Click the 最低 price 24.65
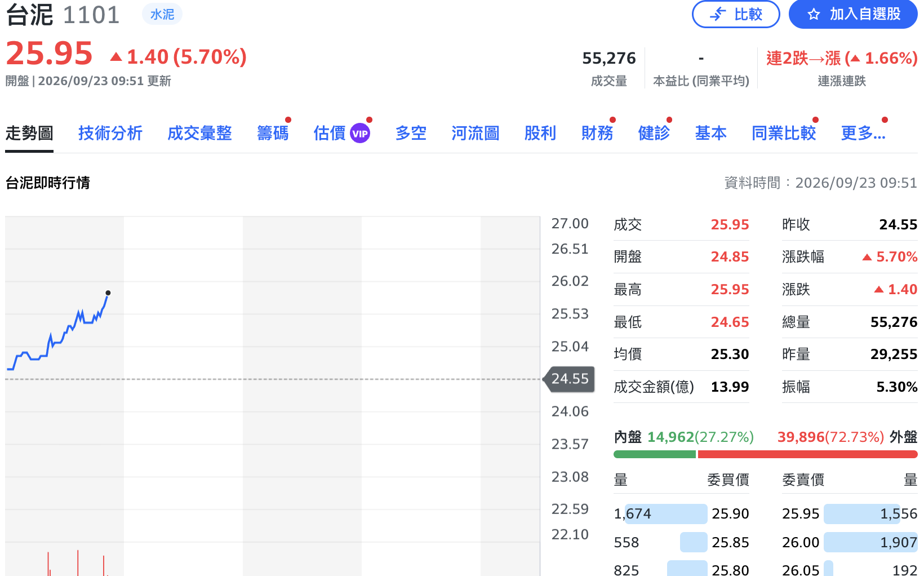Screen dimensions: 924x576 pos(730,322)
